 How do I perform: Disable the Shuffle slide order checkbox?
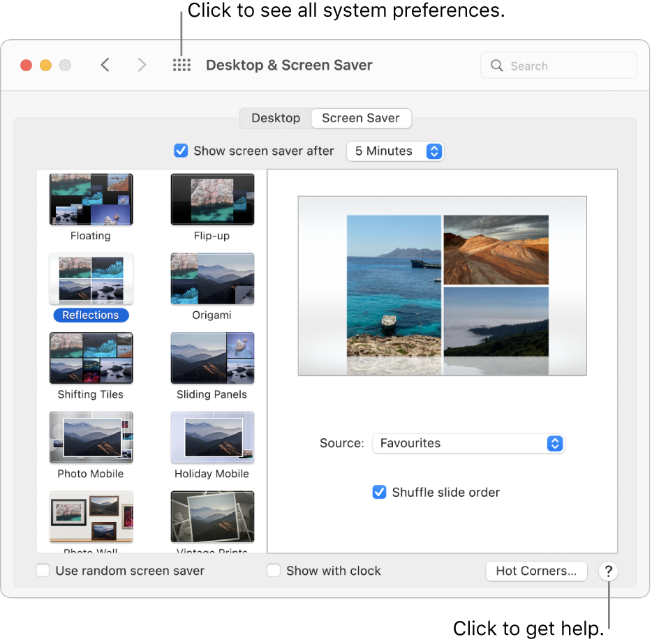coord(379,492)
